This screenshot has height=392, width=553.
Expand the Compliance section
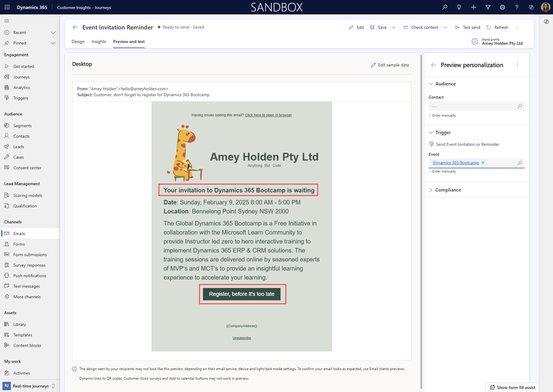431,190
